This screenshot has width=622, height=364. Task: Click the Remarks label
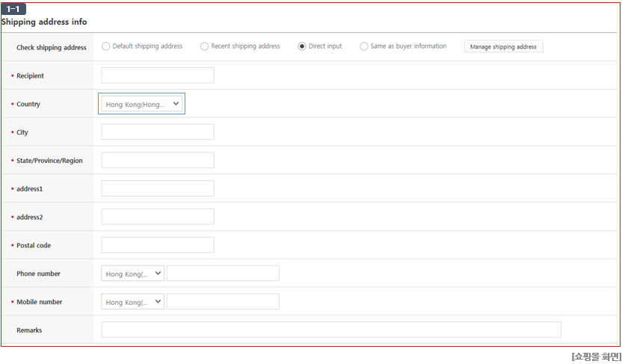click(29, 330)
